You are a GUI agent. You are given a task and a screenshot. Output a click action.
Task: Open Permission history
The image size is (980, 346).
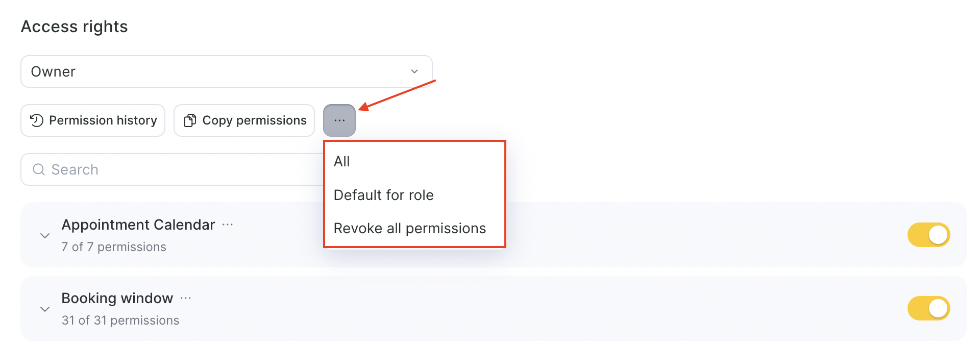[93, 120]
